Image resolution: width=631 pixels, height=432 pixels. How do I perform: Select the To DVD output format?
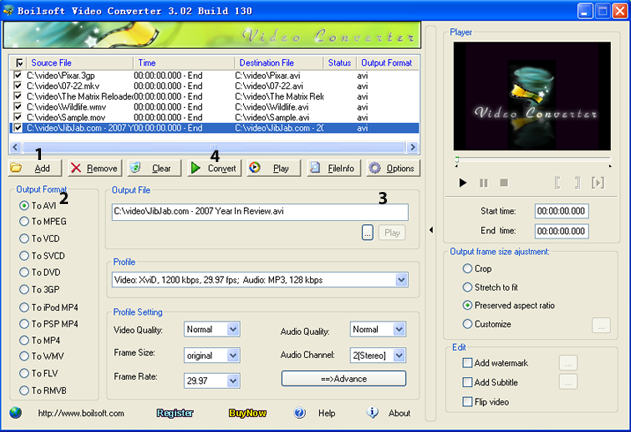(40, 272)
